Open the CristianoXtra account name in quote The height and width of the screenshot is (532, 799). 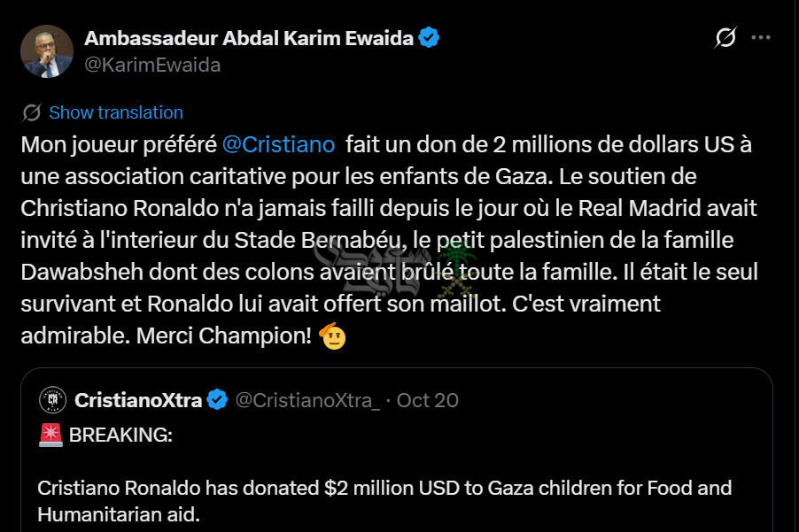pos(138,400)
